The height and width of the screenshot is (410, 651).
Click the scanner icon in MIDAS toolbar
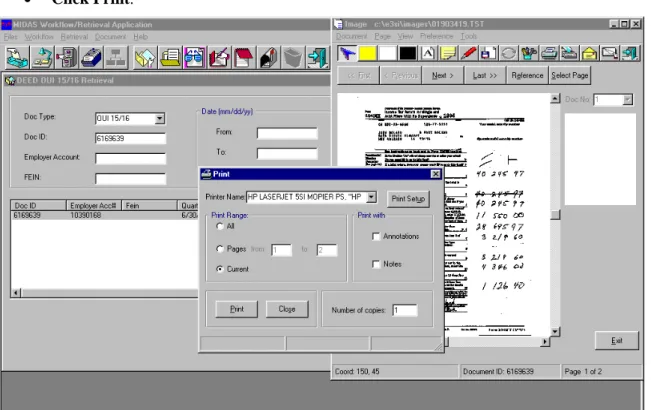pyautogui.click(x=17, y=57)
